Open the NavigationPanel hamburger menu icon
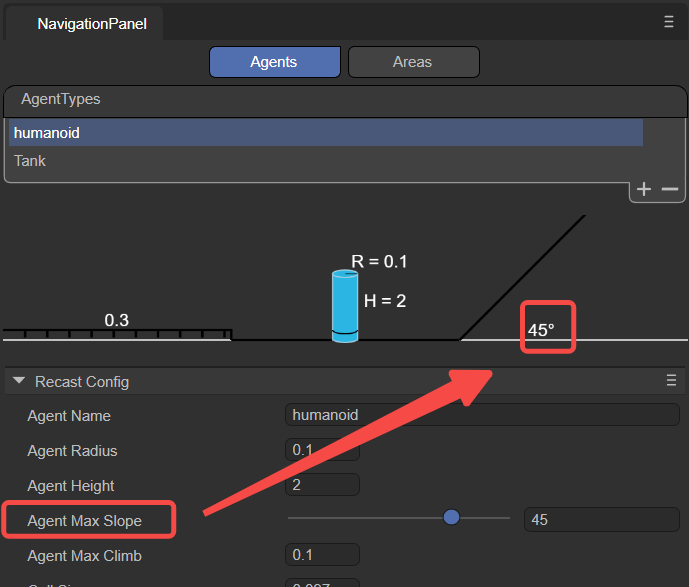 [668, 22]
